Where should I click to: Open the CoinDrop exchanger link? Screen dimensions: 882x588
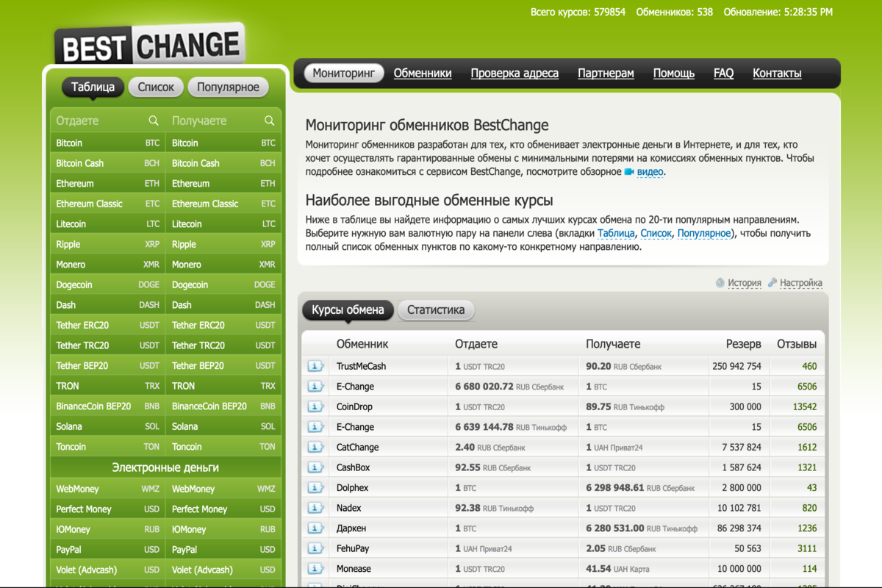click(354, 406)
